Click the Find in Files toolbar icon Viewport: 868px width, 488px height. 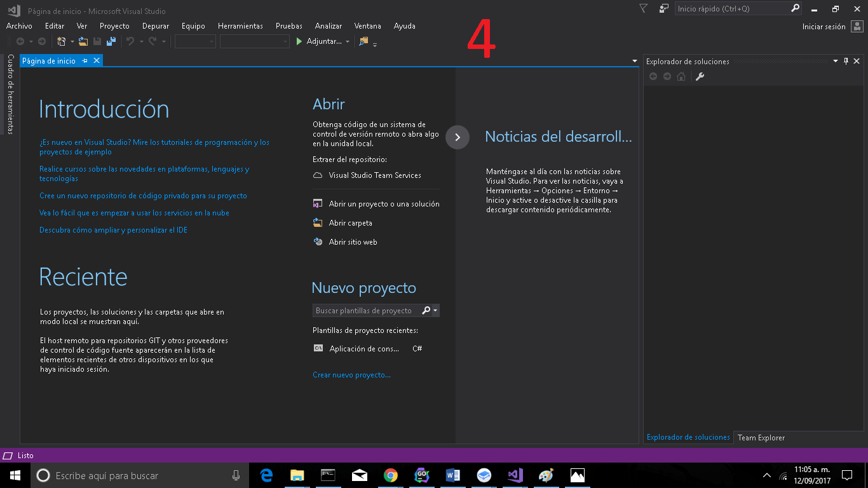[363, 41]
